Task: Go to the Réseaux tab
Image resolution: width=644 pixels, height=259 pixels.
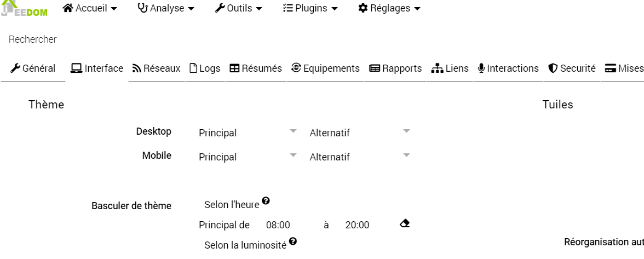Action: point(157,68)
